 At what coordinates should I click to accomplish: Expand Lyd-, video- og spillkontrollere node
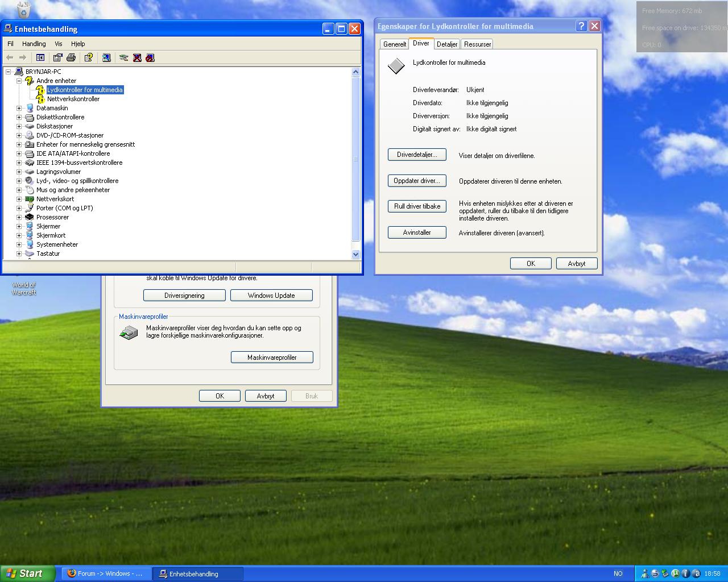tap(19, 181)
